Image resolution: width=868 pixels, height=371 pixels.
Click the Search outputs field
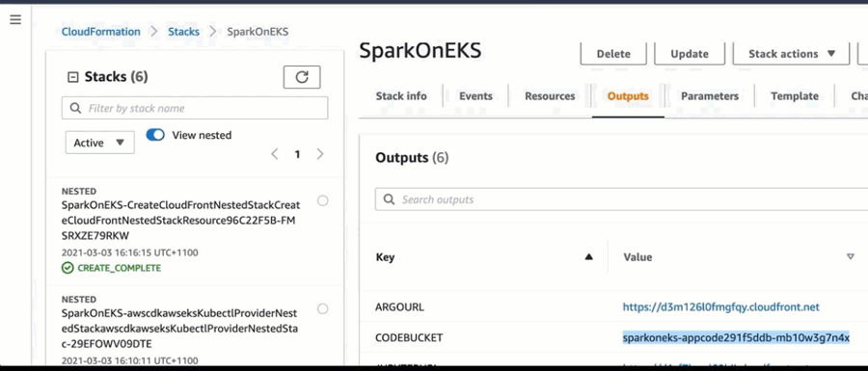pos(621,199)
